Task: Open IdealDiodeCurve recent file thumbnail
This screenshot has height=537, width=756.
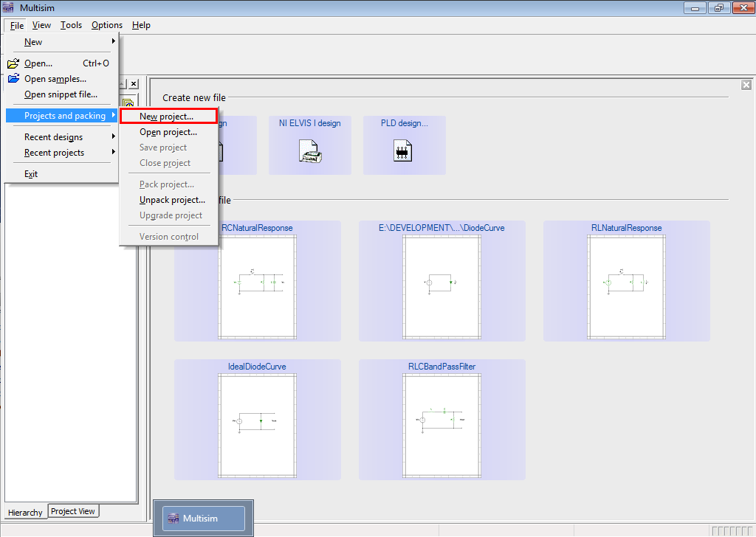Action: [258, 426]
